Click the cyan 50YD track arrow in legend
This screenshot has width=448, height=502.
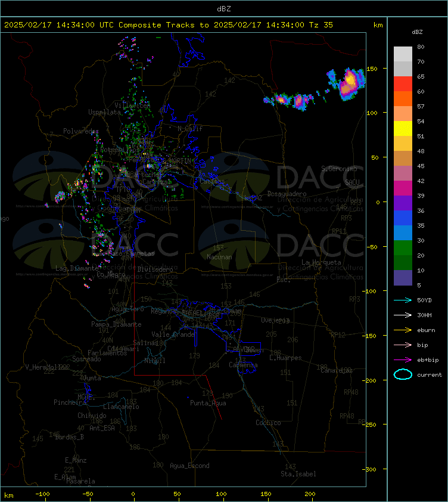403,300
